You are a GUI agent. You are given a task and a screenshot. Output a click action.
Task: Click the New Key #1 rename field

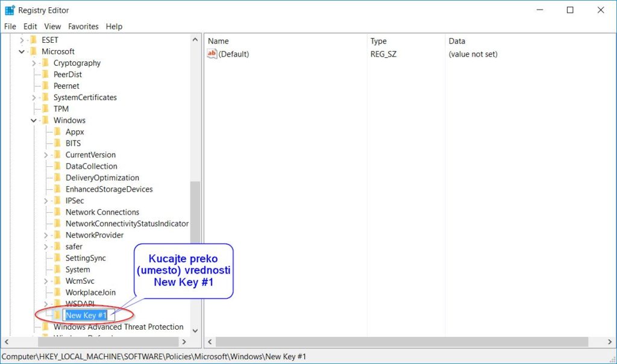[86, 315]
